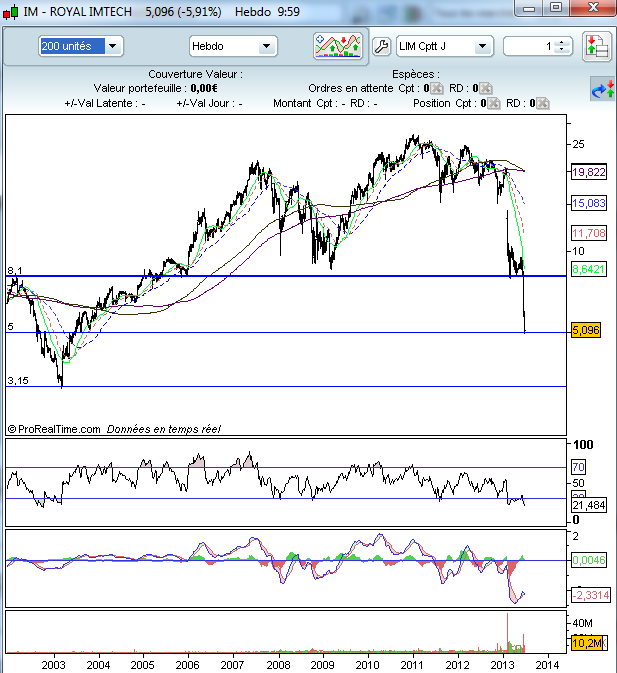Viewport: 617px width, 673px height.
Task: Click the Espèces label
Action: click(x=415, y=74)
